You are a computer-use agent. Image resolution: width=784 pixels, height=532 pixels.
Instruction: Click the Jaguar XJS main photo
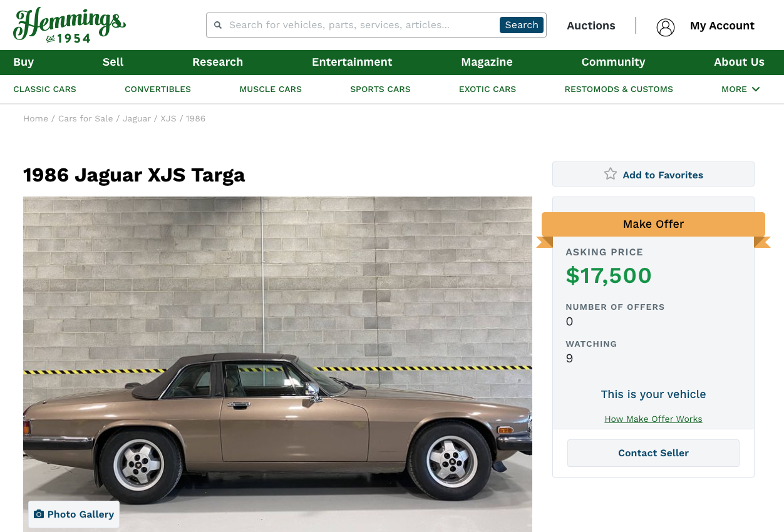pos(277,364)
